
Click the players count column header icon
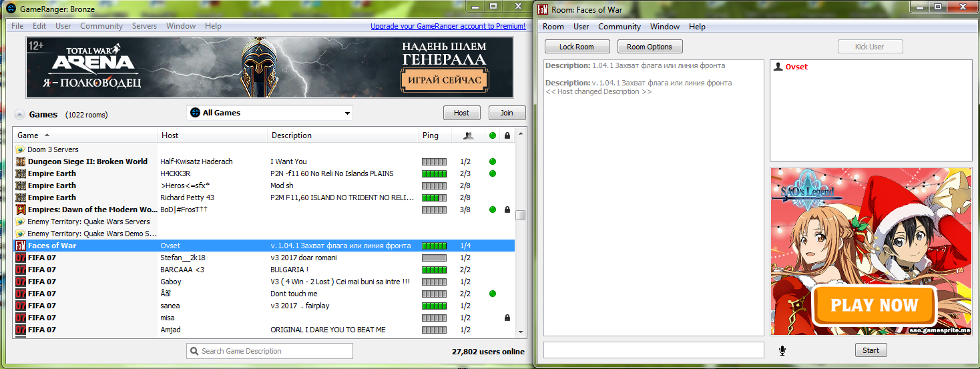point(469,135)
